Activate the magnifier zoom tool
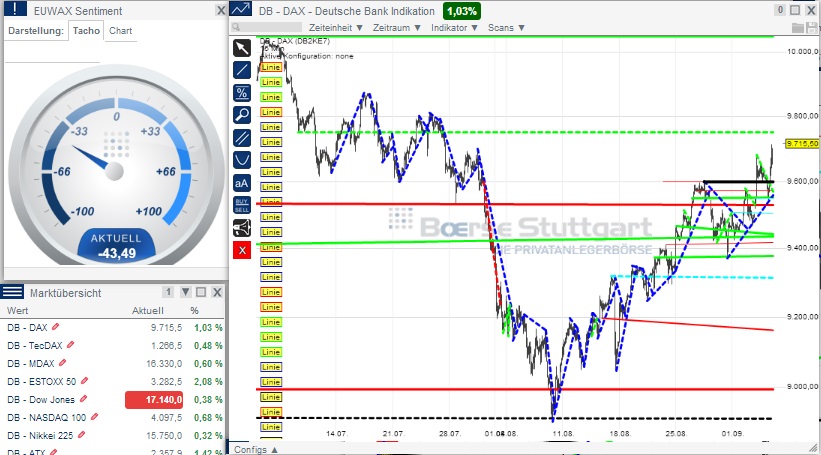This screenshot has height=455, width=821. (x=241, y=115)
